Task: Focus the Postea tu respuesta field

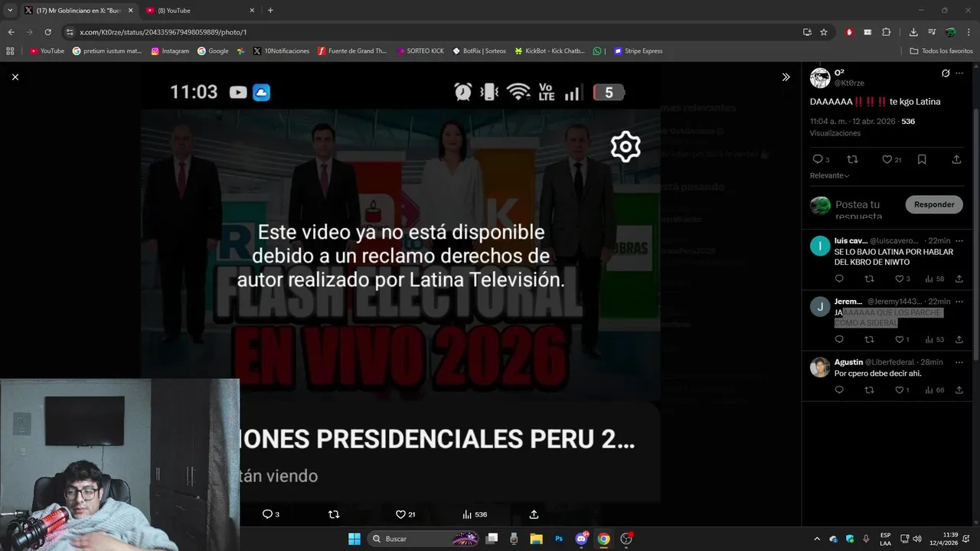Action: coord(867,208)
